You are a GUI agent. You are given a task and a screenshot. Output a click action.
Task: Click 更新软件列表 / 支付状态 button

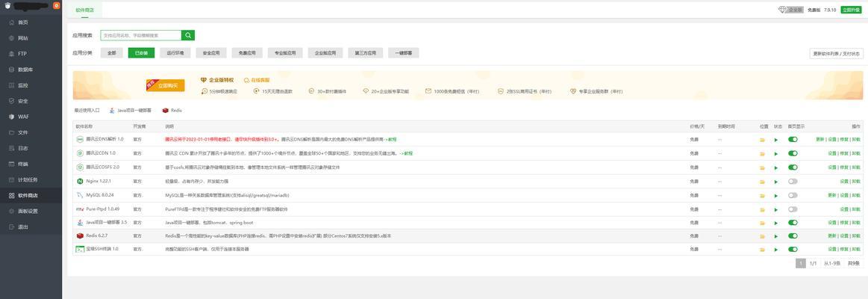[837, 54]
